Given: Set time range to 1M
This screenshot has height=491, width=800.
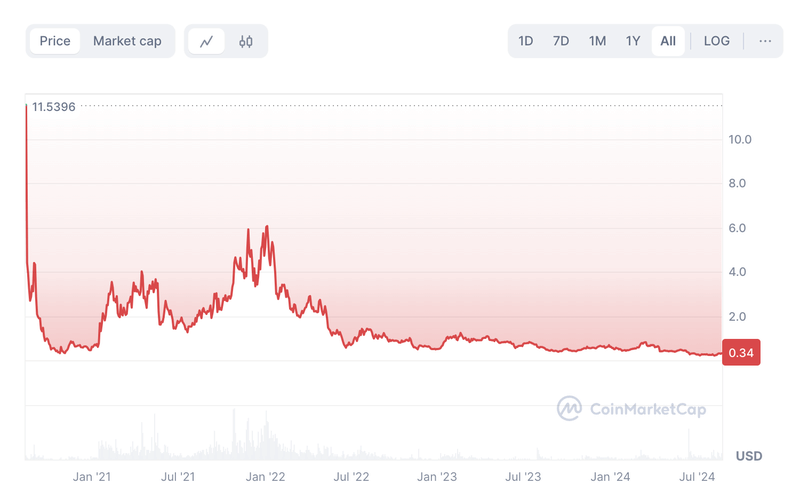Looking at the screenshot, I should point(597,41).
